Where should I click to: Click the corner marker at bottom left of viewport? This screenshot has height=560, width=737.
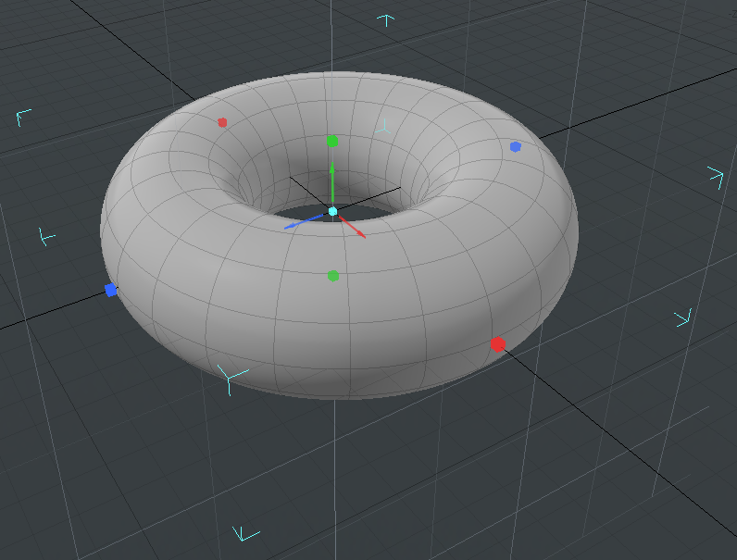click(244, 534)
